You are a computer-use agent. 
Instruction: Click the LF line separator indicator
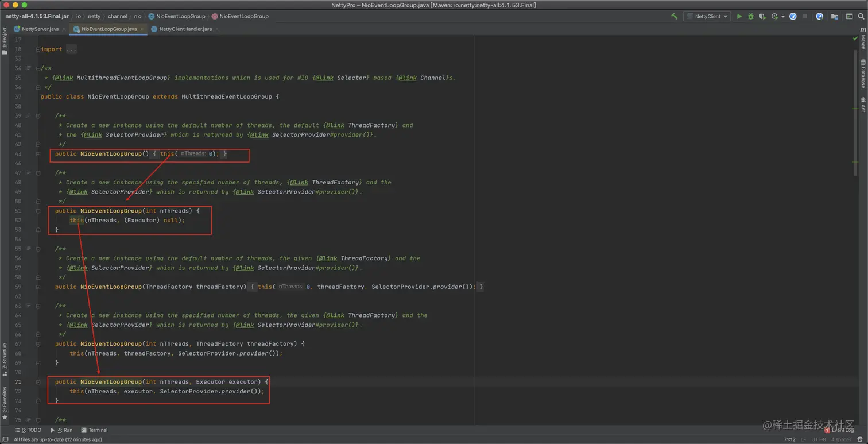tap(804, 439)
